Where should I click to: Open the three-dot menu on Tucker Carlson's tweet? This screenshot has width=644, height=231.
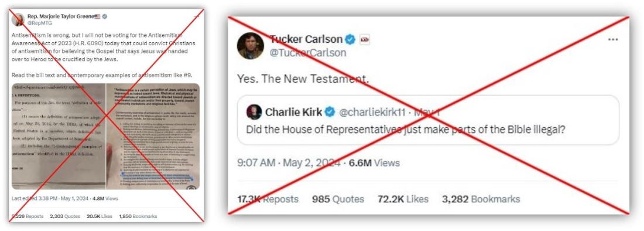point(613,40)
